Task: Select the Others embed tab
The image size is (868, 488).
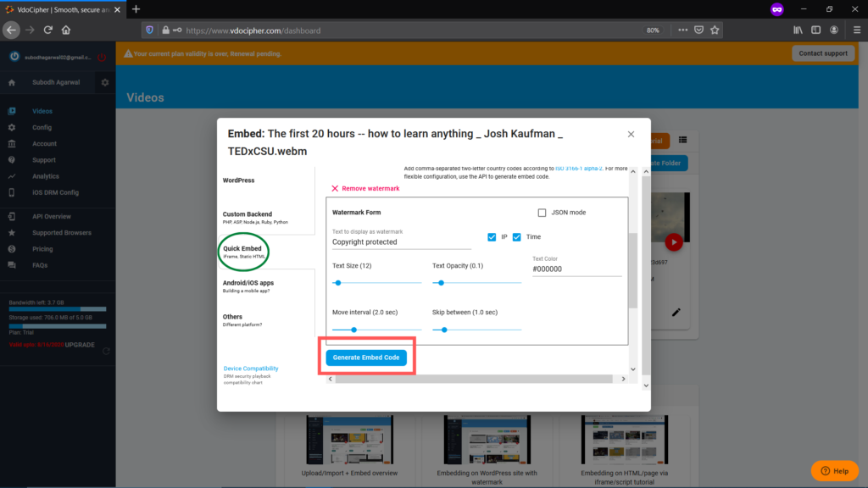Action: [x=242, y=320]
